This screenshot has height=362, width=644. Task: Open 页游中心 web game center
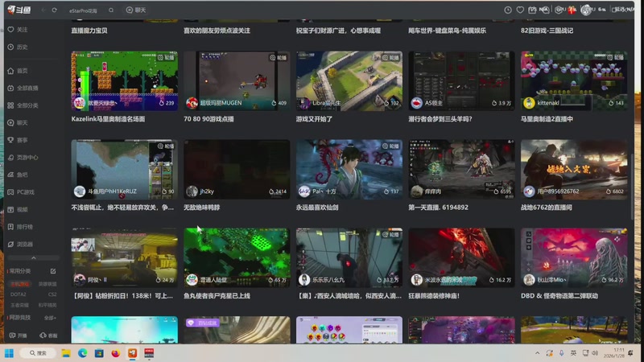[x=23, y=157]
